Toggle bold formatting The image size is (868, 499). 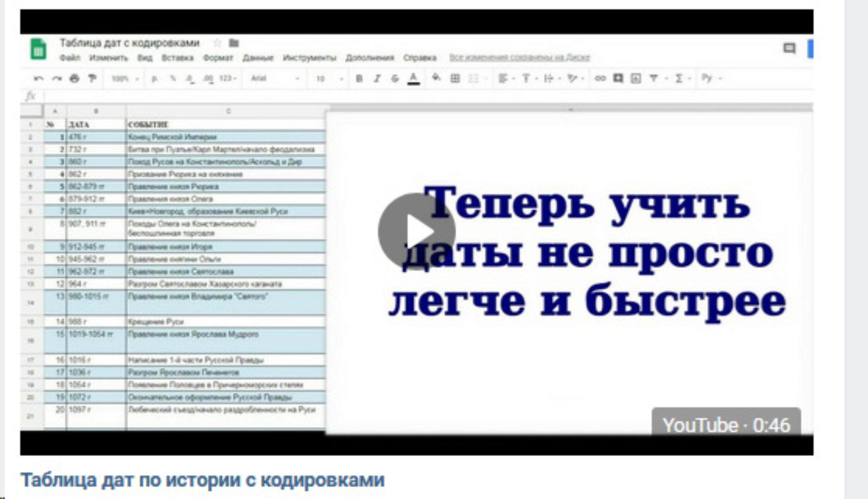[x=358, y=79]
